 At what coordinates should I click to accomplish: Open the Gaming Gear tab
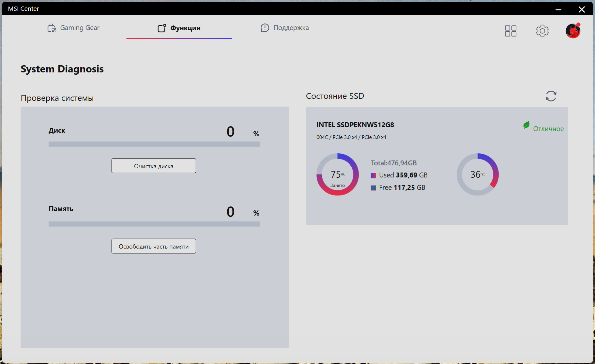point(73,28)
